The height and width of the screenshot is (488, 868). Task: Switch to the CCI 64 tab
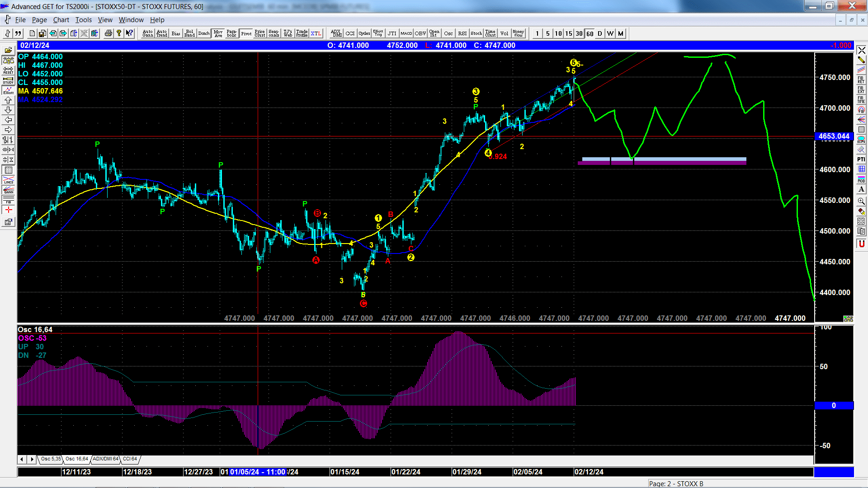click(130, 459)
